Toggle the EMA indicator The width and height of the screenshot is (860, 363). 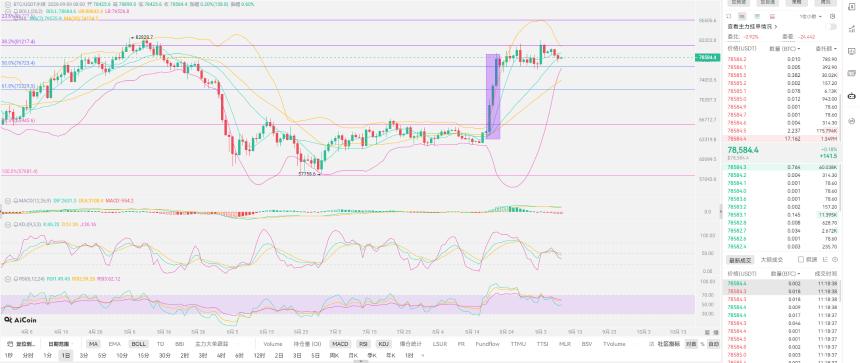(114, 344)
